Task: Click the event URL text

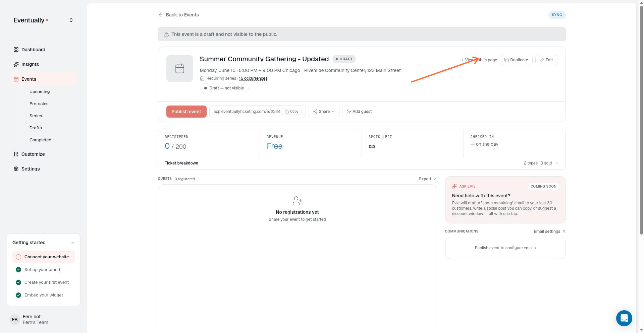Action: click(247, 112)
